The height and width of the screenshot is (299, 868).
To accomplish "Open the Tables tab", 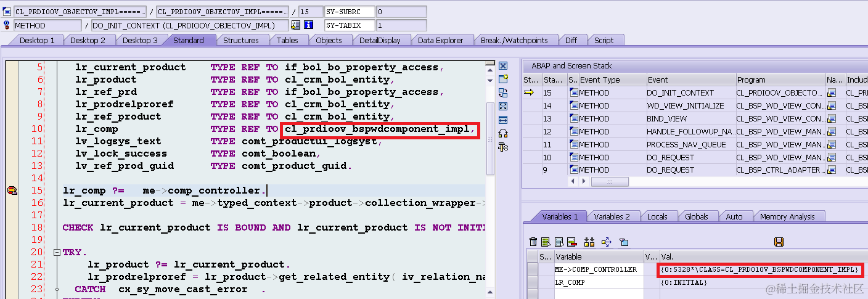I will [287, 40].
